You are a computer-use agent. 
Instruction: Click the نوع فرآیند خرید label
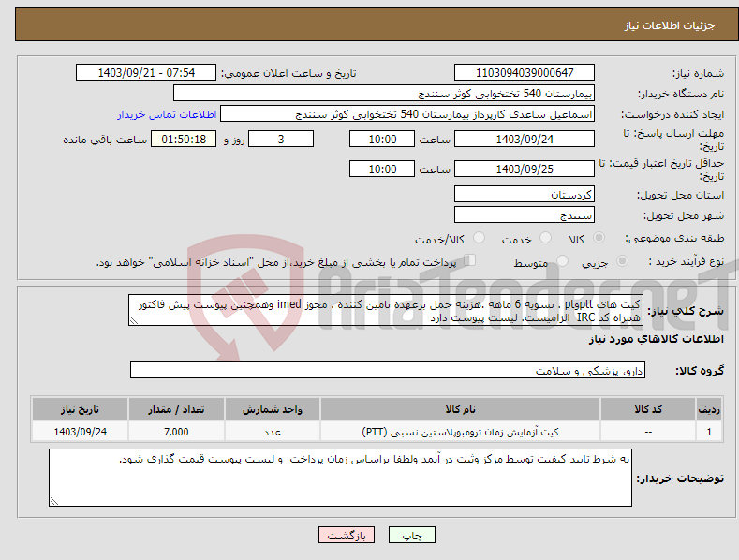[687, 261]
